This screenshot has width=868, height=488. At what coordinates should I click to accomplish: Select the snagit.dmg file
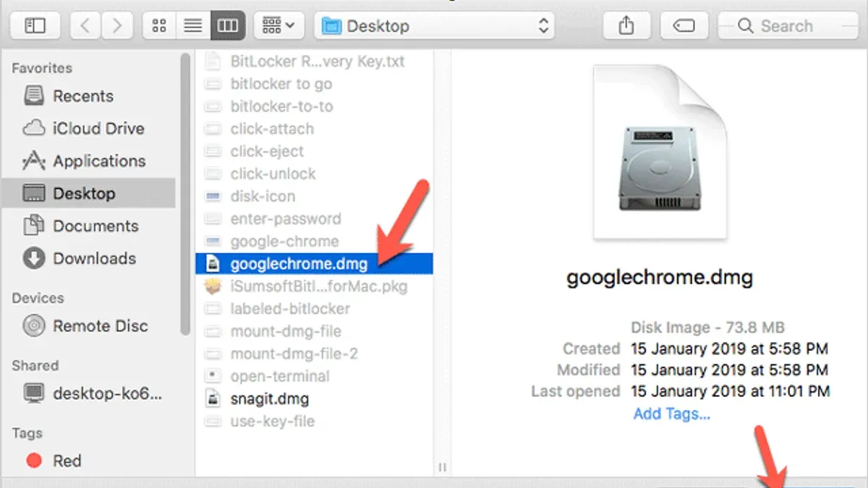coord(314,398)
